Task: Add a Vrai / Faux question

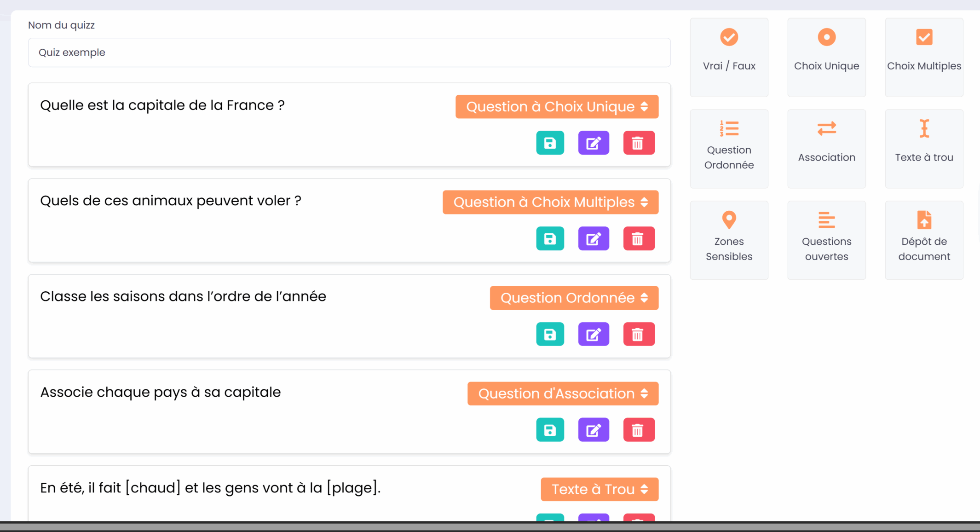Action: [729, 57]
